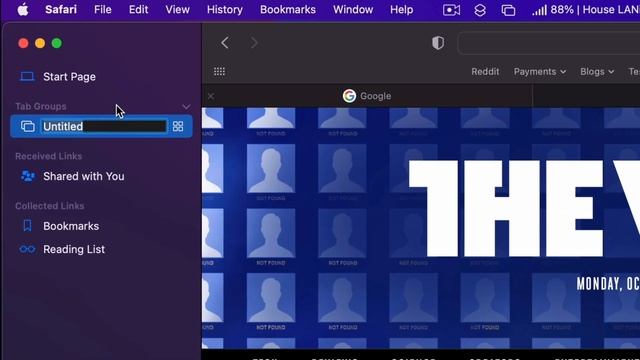
Task: Open the Apple menu
Action: click(23, 9)
